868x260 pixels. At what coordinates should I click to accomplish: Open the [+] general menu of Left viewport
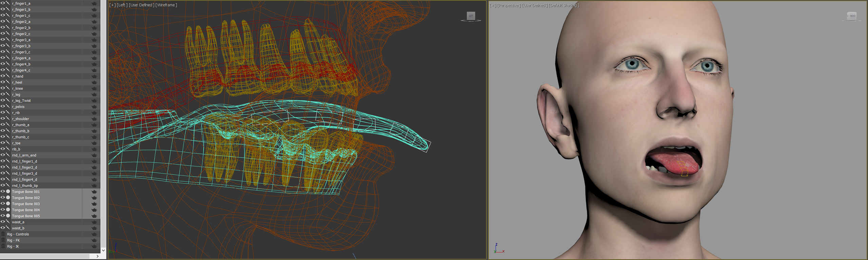(112, 5)
